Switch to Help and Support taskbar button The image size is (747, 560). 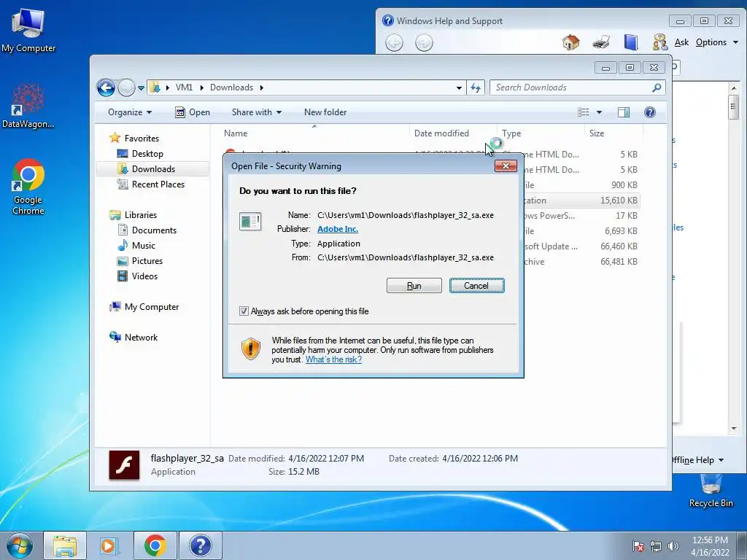[201, 545]
